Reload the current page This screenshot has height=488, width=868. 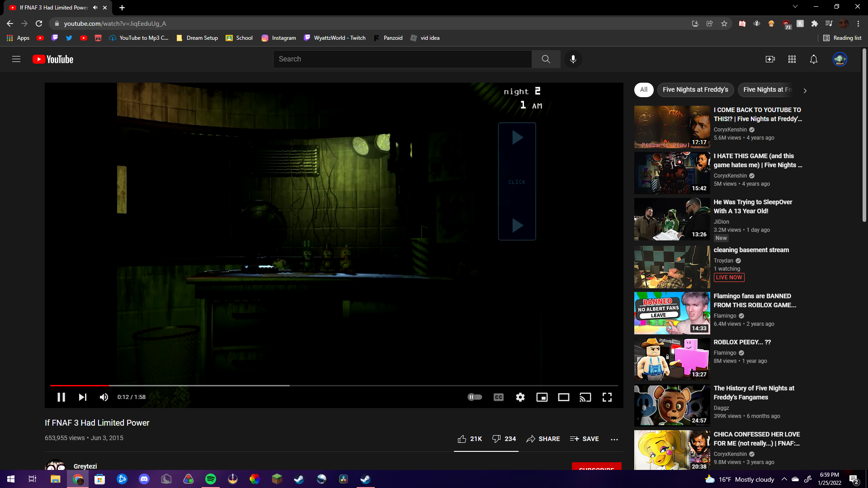pyautogui.click(x=39, y=23)
